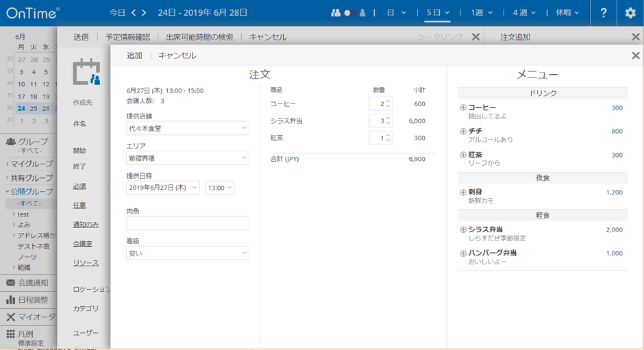644x350 pixels.
Task: Open the 13:00 time dropdown
Action: [219, 188]
